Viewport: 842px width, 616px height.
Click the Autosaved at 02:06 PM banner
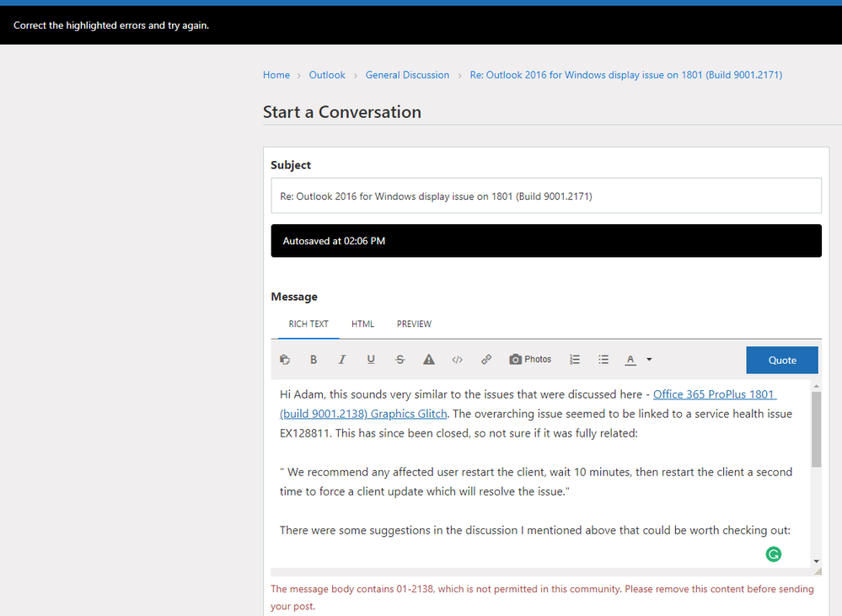546,241
